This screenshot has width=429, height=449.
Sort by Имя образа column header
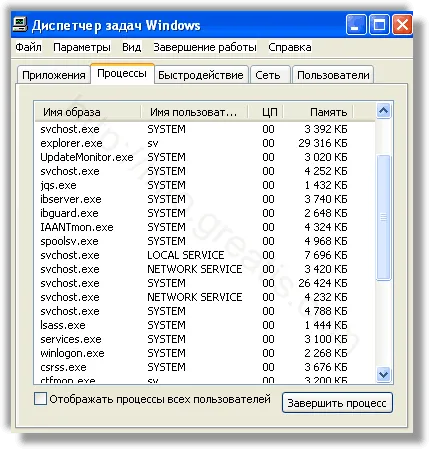[88, 112]
